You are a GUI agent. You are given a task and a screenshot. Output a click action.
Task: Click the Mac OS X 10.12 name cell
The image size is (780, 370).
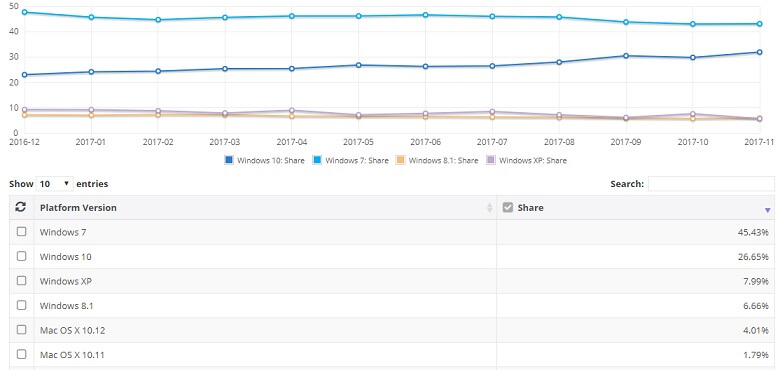(265, 330)
